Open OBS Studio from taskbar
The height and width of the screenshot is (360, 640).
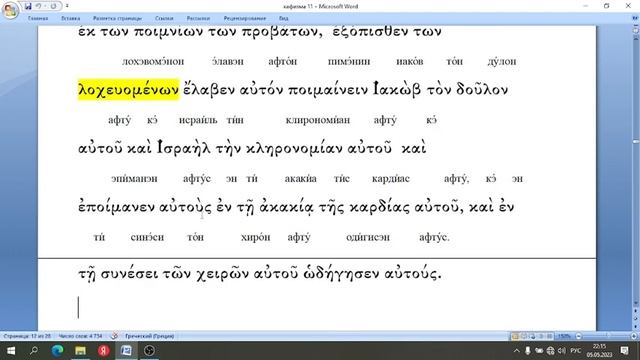pos(149,351)
